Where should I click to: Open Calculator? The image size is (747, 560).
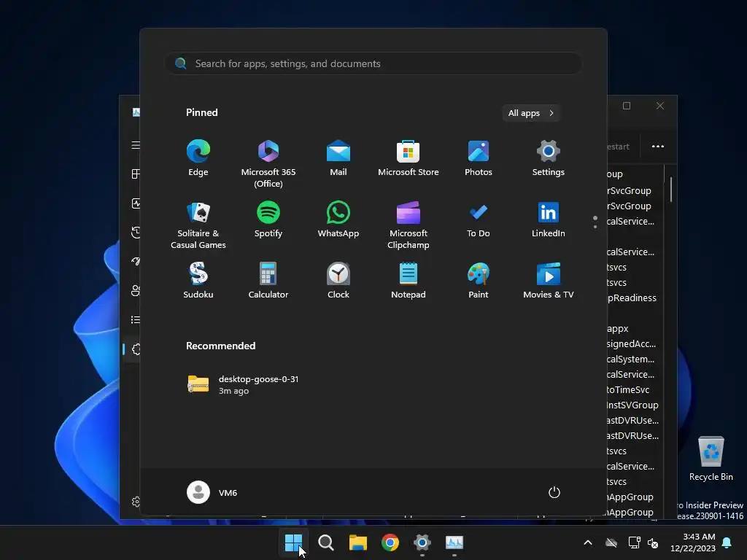pyautogui.click(x=268, y=281)
